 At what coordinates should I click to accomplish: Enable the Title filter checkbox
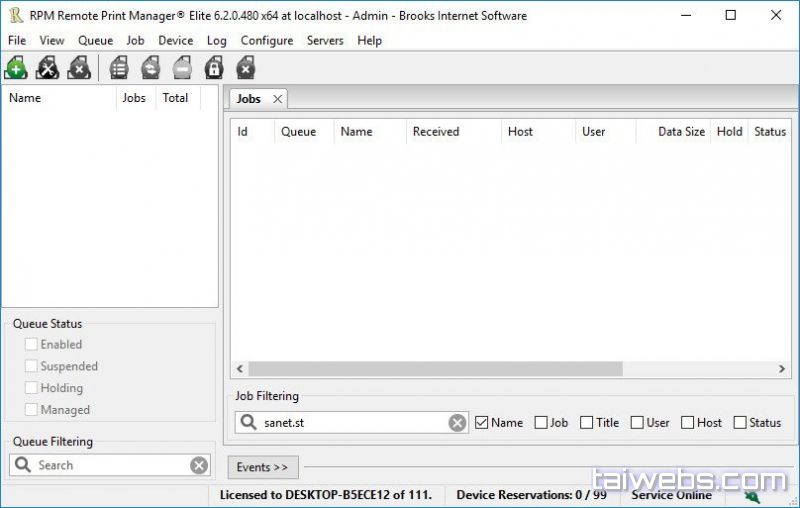pyautogui.click(x=587, y=423)
